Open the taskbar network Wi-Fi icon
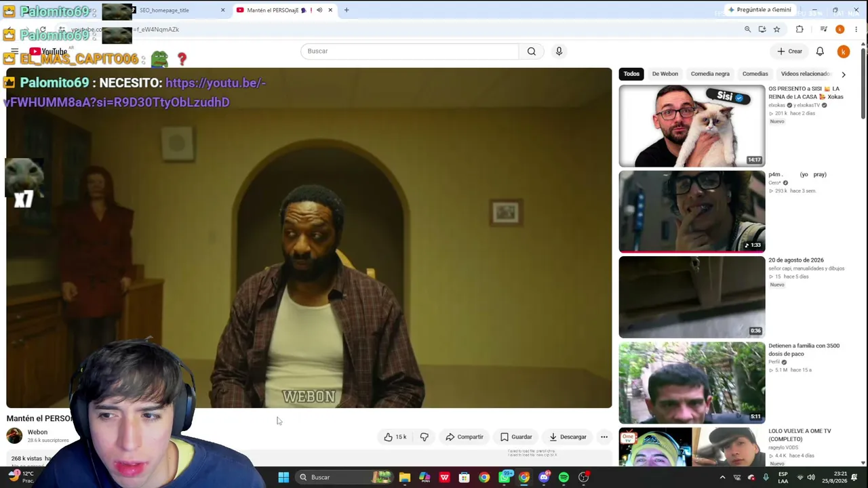This screenshot has width=868, height=488. pos(800,477)
